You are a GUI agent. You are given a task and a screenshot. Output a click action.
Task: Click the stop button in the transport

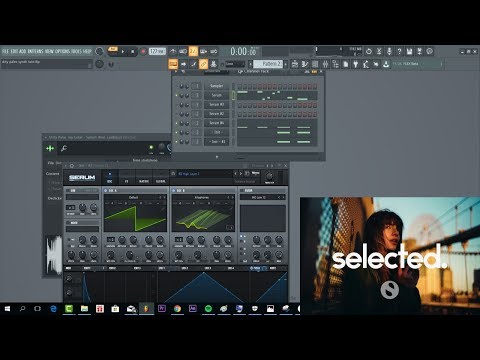(132, 51)
